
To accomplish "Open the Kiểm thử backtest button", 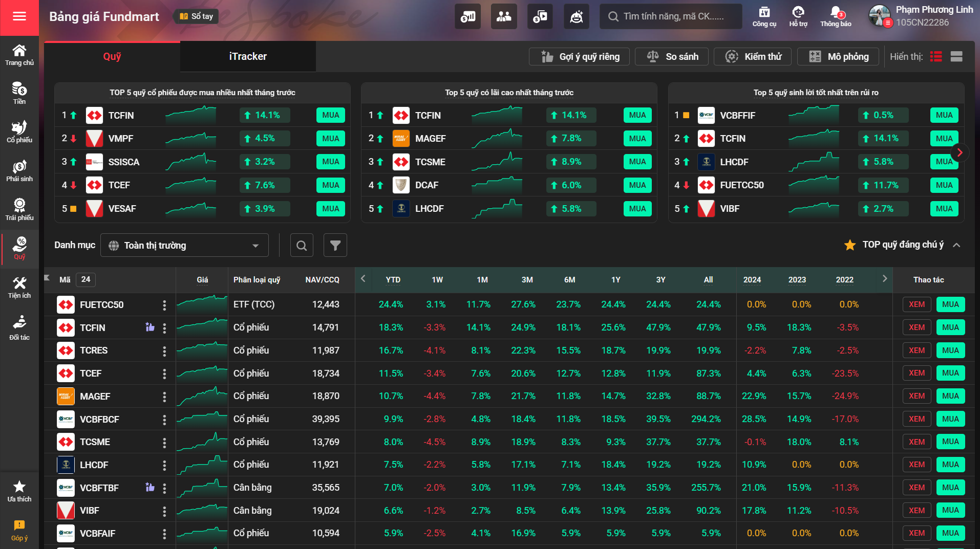I will pos(753,56).
